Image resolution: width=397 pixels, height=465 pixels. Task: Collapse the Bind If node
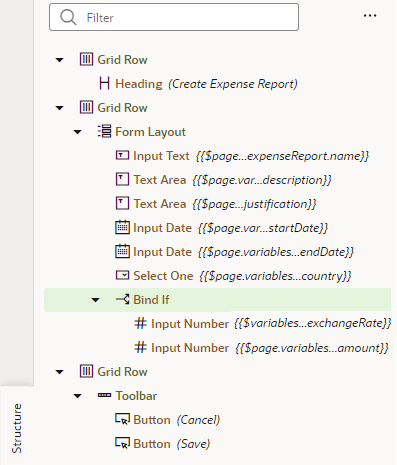[x=96, y=300]
